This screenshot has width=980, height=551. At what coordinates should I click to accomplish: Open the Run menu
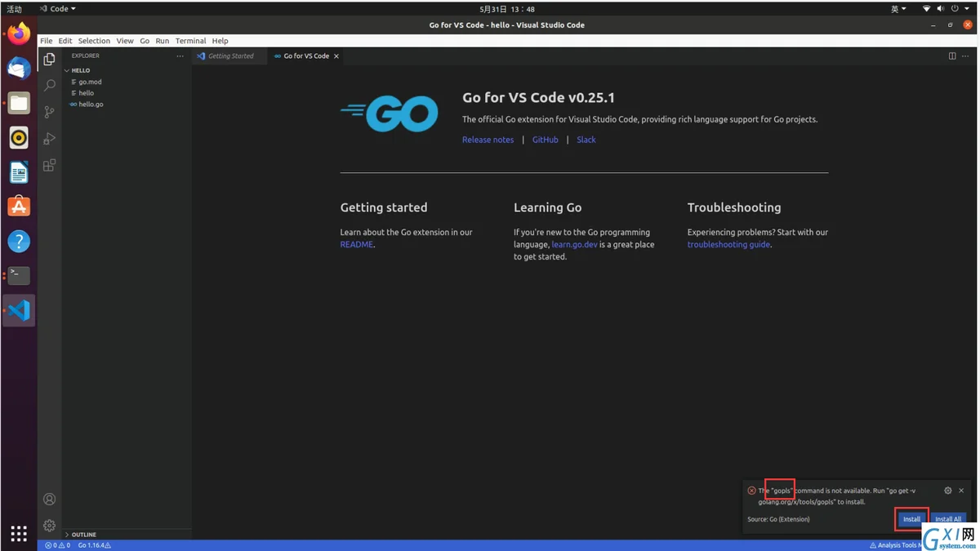[163, 41]
